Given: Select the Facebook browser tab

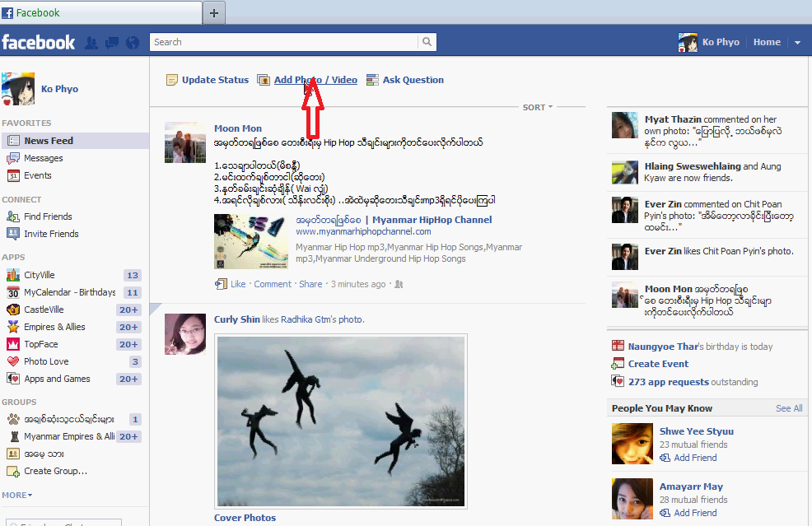Looking at the screenshot, I should tap(101, 13).
